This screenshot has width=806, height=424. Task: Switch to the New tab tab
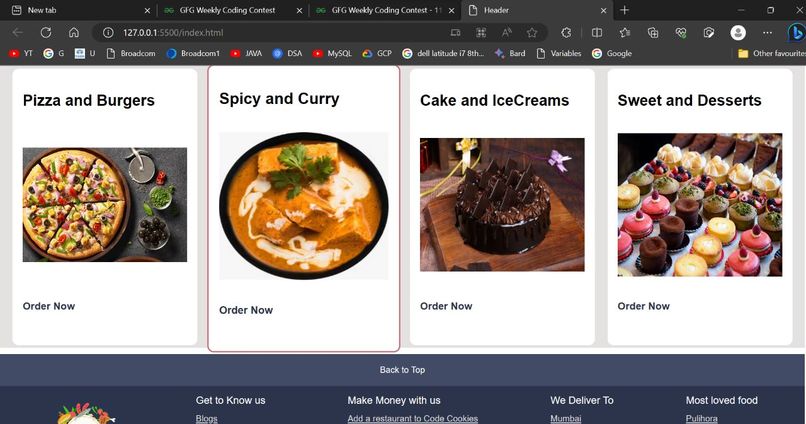tap(81, 10)
